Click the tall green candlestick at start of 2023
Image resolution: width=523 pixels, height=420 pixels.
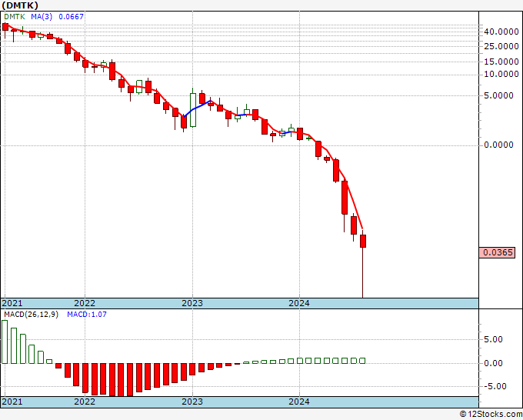pos(193,110)
